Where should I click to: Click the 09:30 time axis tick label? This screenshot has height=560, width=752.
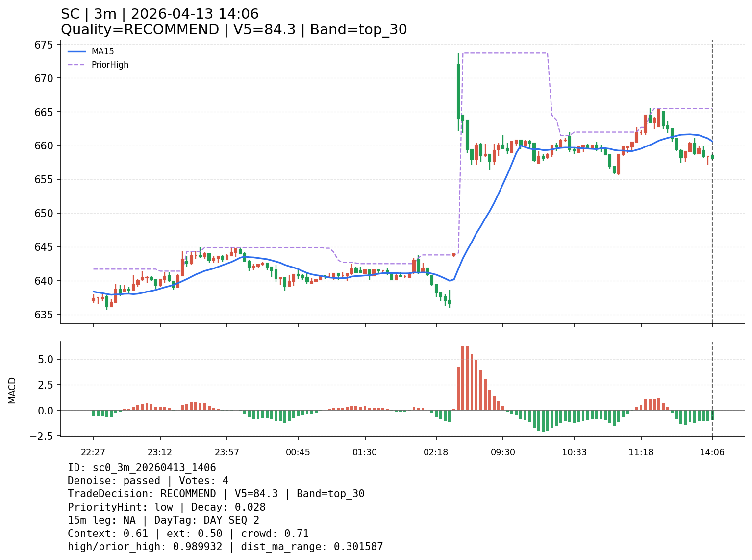(x=503, y=452)
